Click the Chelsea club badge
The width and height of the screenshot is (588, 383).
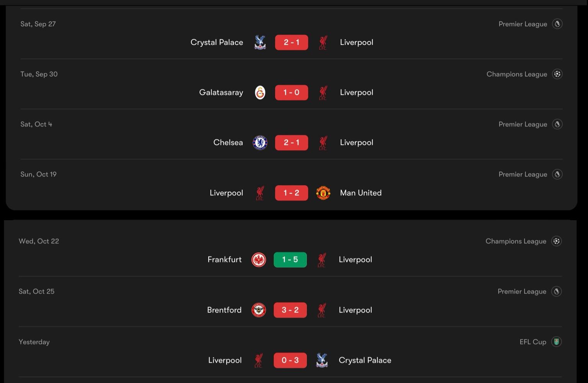260,142
